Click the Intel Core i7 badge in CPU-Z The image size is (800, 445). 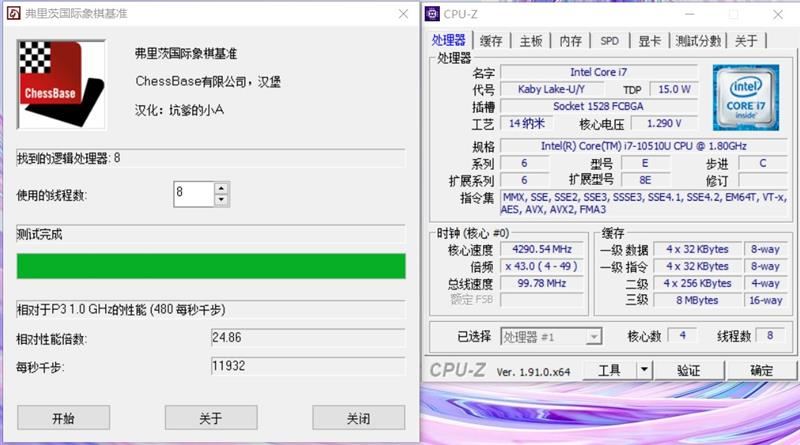click(745, 97)
